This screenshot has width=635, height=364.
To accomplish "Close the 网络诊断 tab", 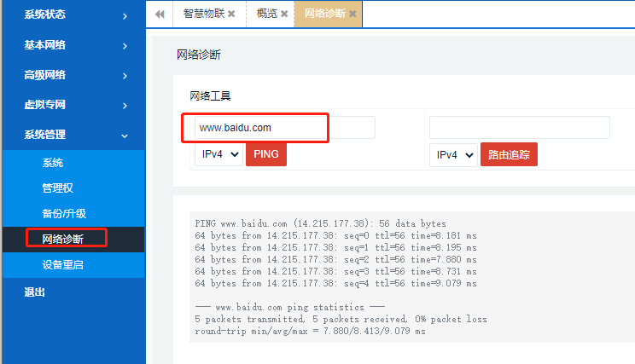I will (x=352, y=14).
